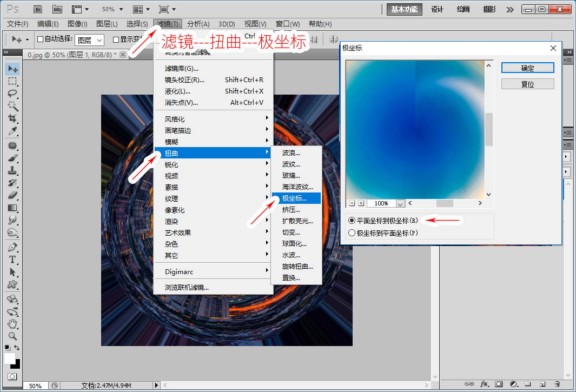Select the Hand tool
The image size is (576, 392).
12,324
